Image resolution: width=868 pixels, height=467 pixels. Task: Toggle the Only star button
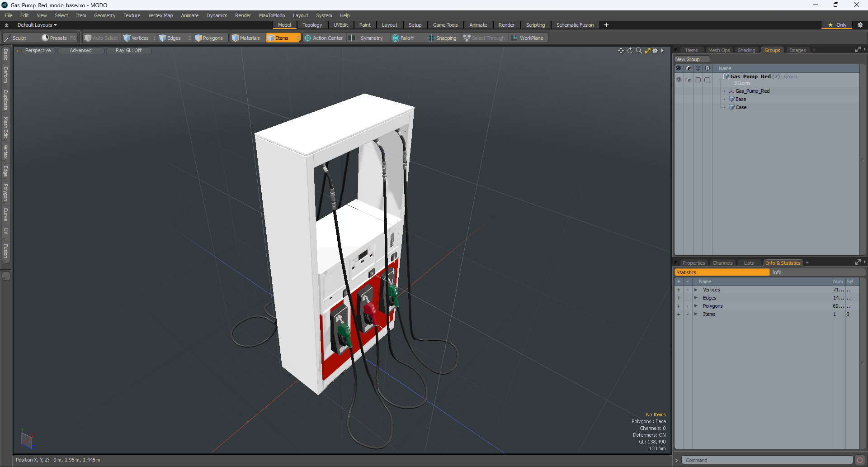[837, 25]
